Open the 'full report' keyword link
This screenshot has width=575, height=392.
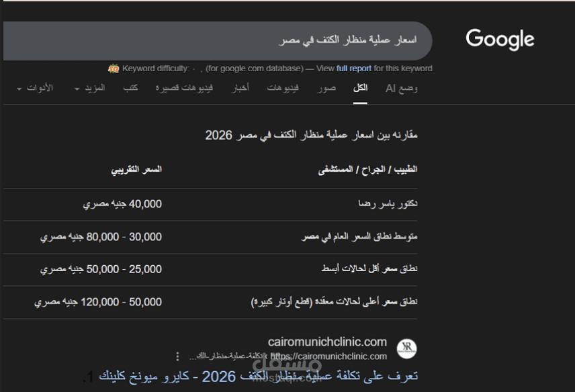[x=354, y=68]
